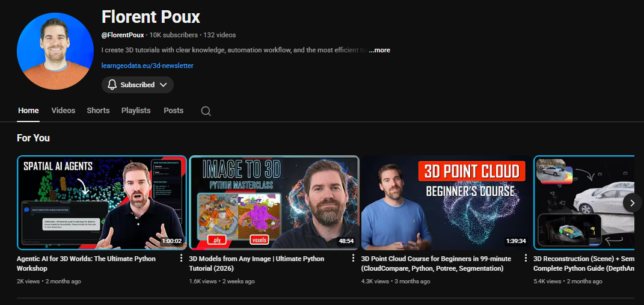Open options menu for Agentic AI video
Image resolution: width=644 pixels, height=305 pixels.
tap(181, 258)
